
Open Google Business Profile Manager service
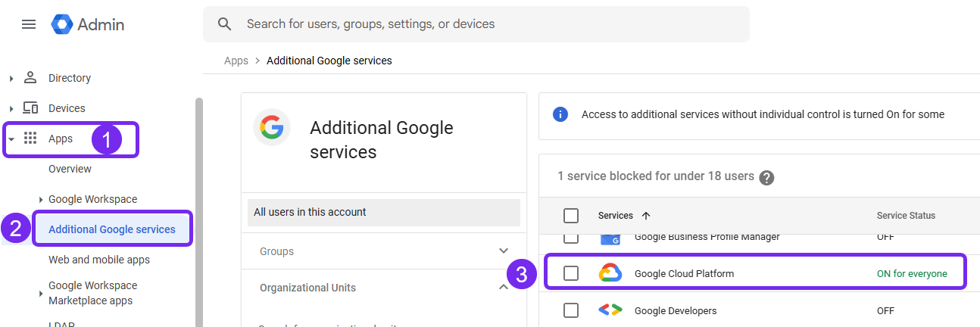(707, 237)
